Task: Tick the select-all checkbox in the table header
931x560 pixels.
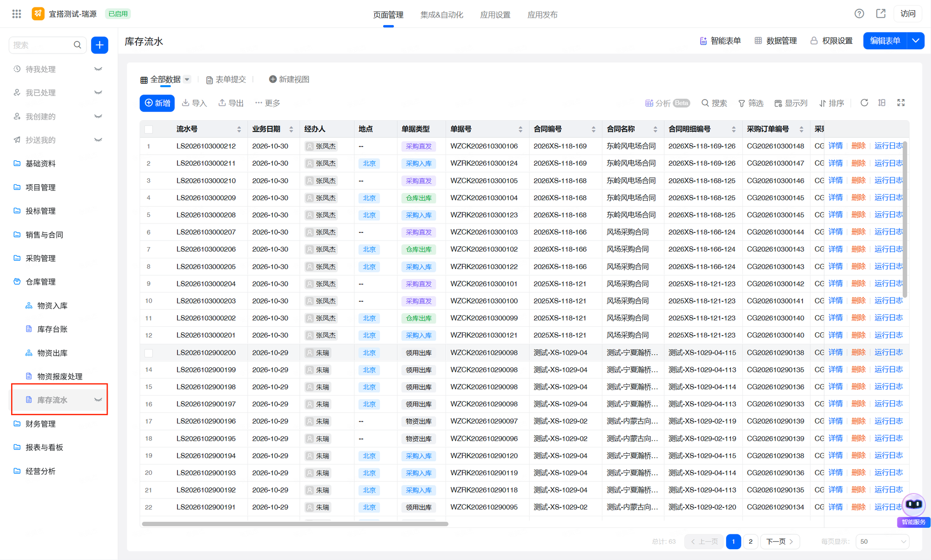Action: point(148,129)
